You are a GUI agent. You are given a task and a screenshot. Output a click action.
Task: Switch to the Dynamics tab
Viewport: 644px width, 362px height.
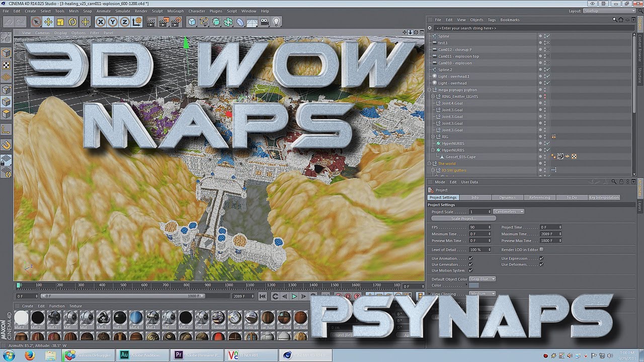coord(507,198)
